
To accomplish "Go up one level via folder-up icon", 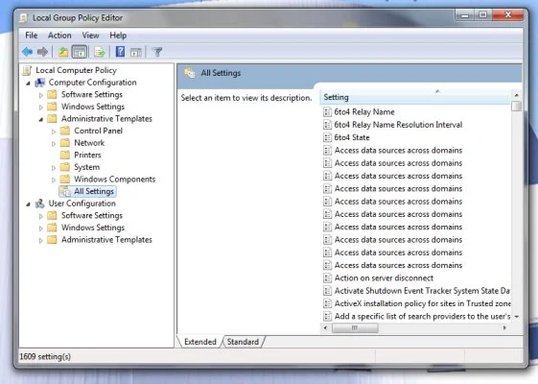I will pos(63,52).
